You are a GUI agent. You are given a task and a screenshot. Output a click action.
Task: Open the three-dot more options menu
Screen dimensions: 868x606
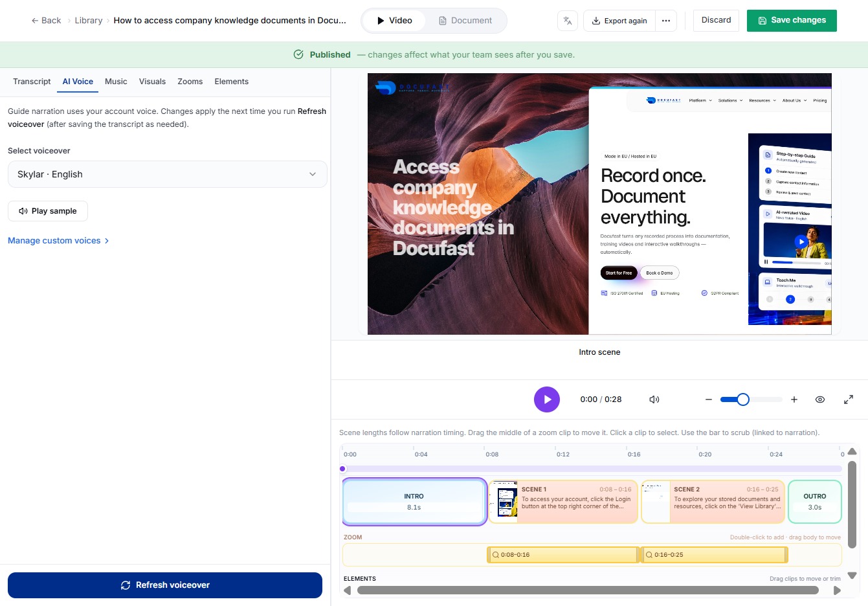pos(666,21)
